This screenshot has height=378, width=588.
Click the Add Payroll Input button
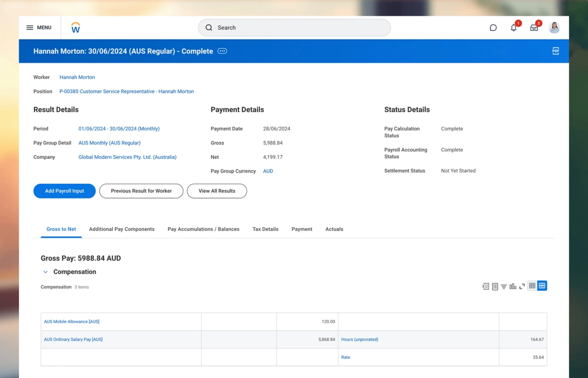[x=64, y=191]
